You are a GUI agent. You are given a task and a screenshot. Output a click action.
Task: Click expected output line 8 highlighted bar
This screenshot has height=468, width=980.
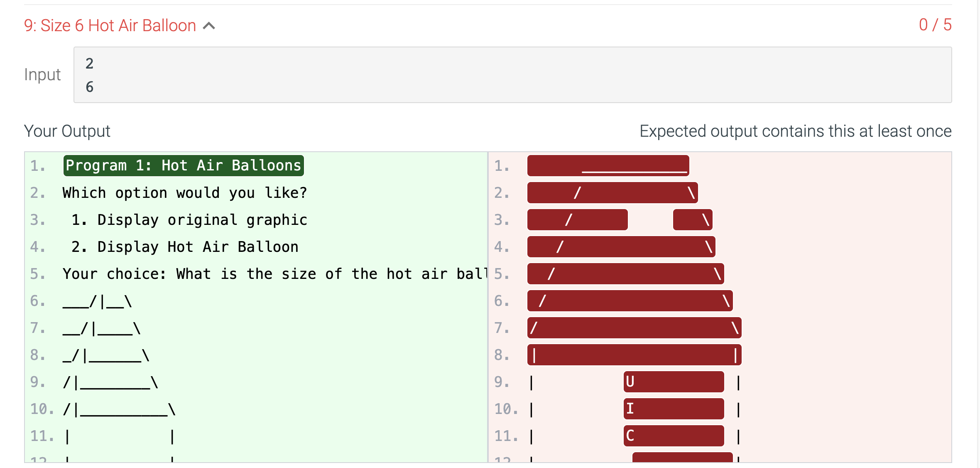tap(634, 355)
